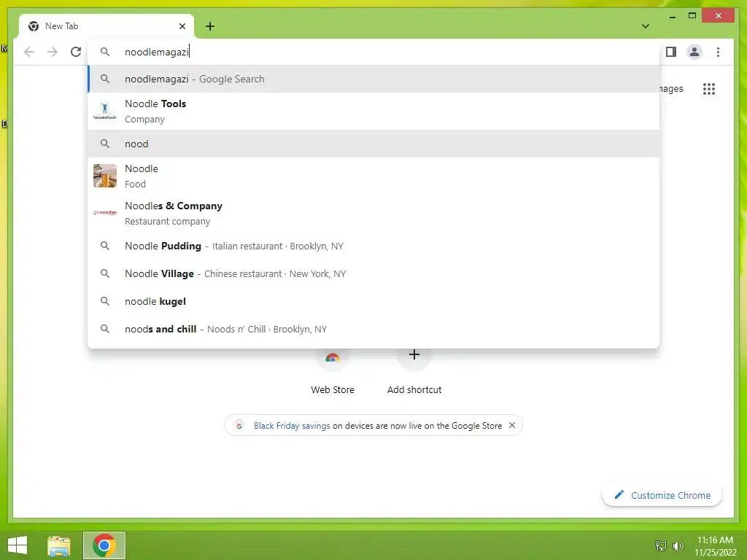
Task: Click the Noodles & Company logo
Action: click(x=105, y=213)
